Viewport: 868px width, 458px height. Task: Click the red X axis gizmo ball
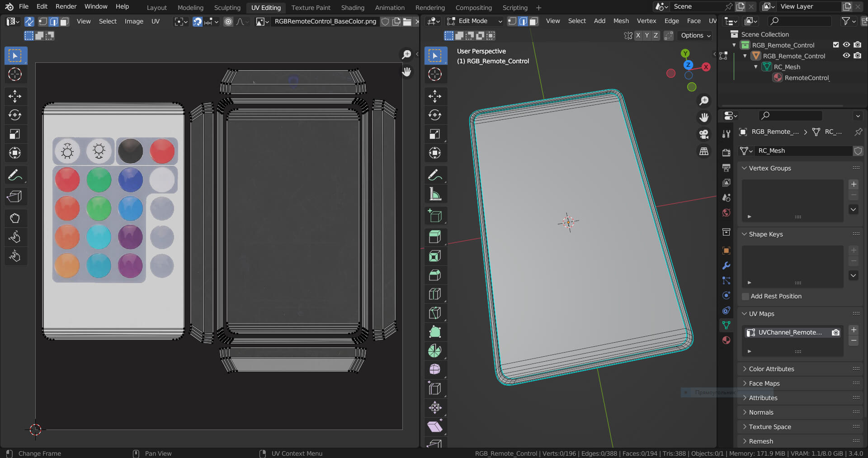tap(706, 67)
